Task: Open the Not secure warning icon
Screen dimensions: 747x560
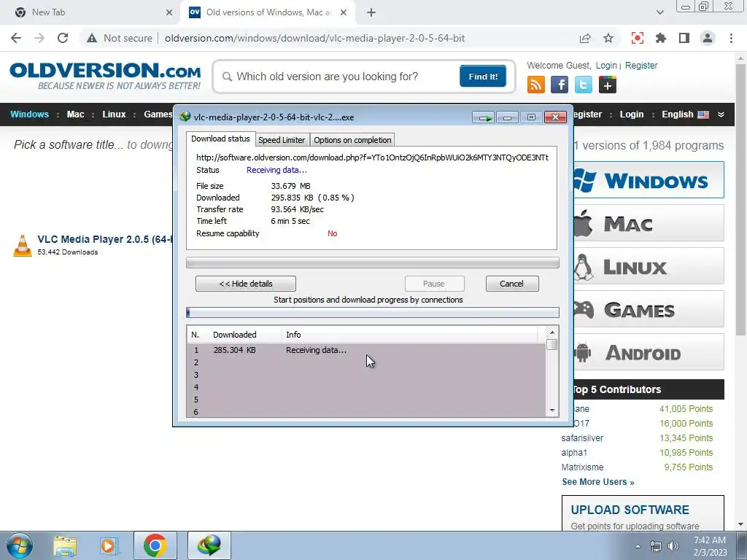Action: point(92,38)
